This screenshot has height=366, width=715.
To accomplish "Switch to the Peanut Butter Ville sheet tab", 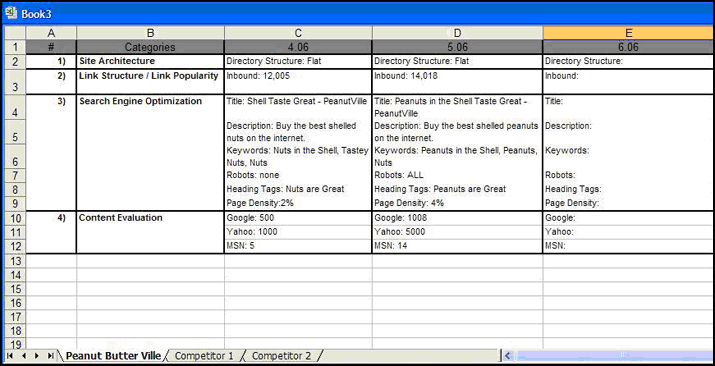I will (113, 356).
